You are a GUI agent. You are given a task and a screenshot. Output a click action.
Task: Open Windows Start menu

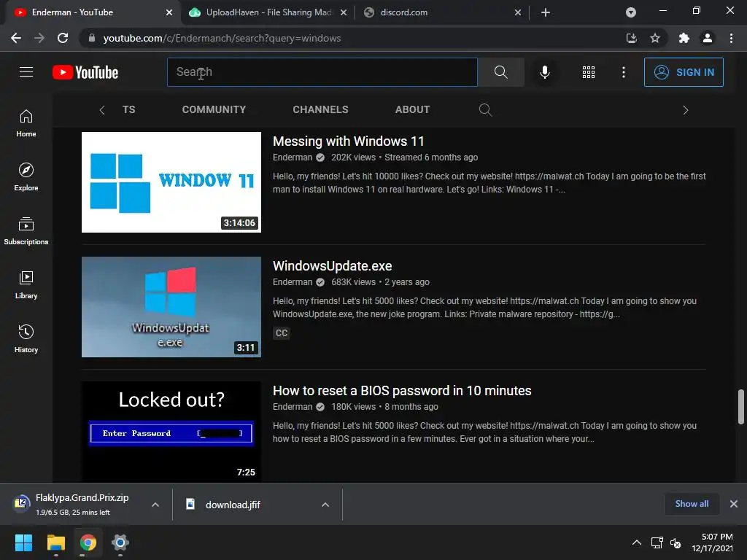point(23,542)
